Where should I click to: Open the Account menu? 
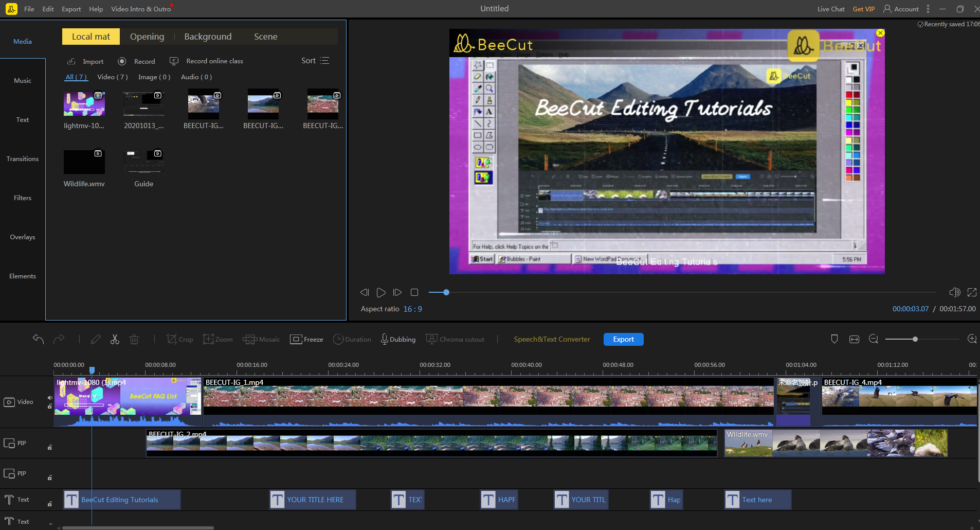click(901, 9)
